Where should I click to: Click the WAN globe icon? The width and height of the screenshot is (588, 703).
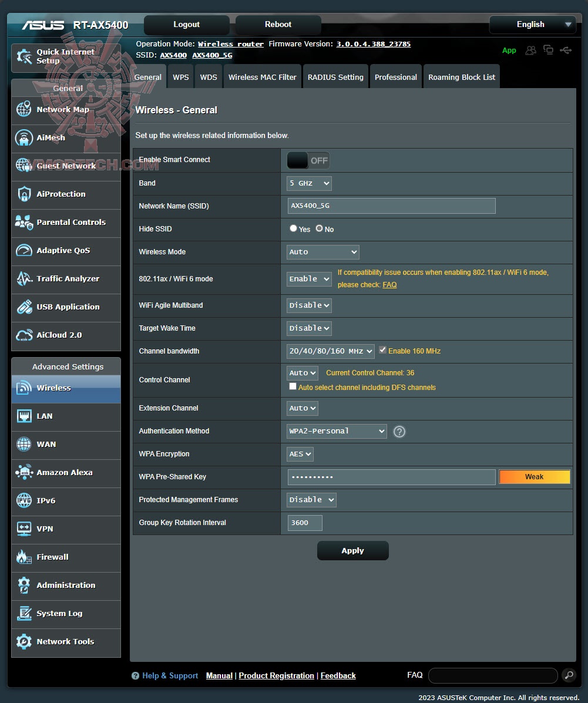(x=23, y=444)
